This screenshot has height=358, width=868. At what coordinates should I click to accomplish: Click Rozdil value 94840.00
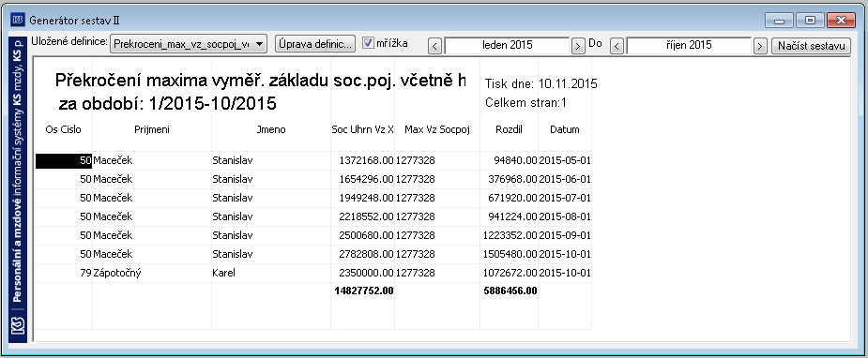click(515, 161)
